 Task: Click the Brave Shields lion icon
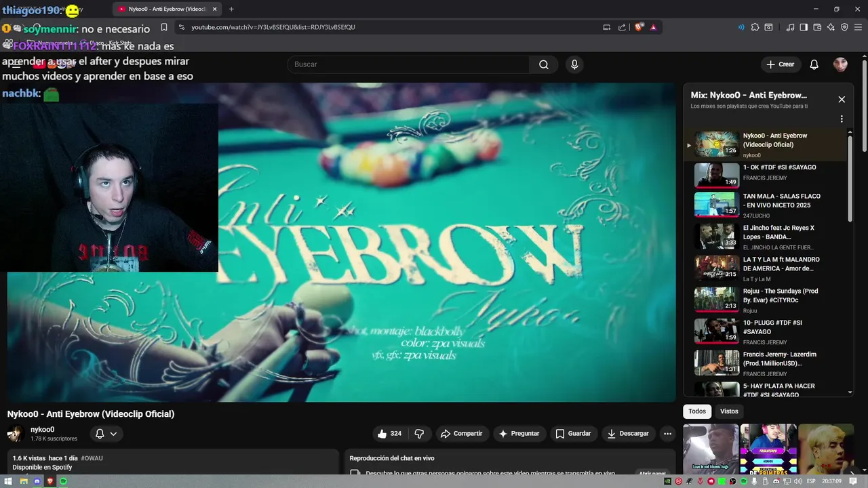[638, 27]
